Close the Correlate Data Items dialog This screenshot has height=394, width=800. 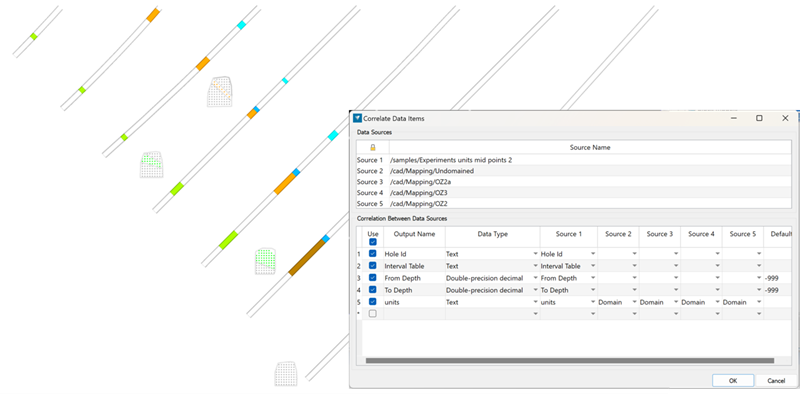point(785,118)
